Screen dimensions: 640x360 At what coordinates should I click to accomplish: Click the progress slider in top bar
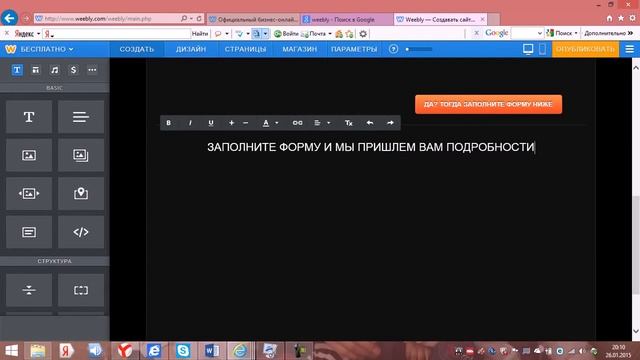(x=419, y=49)
